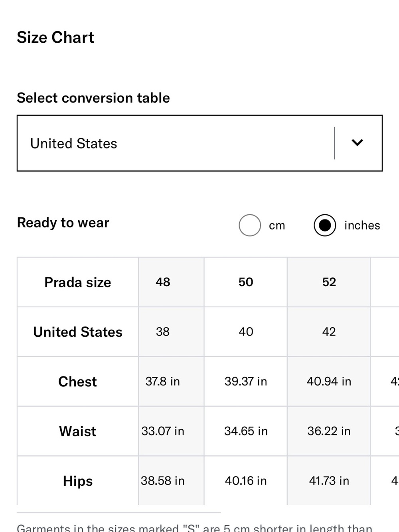
Task: Click the 'cm' unit label
Action: click(x=277, y=225)
